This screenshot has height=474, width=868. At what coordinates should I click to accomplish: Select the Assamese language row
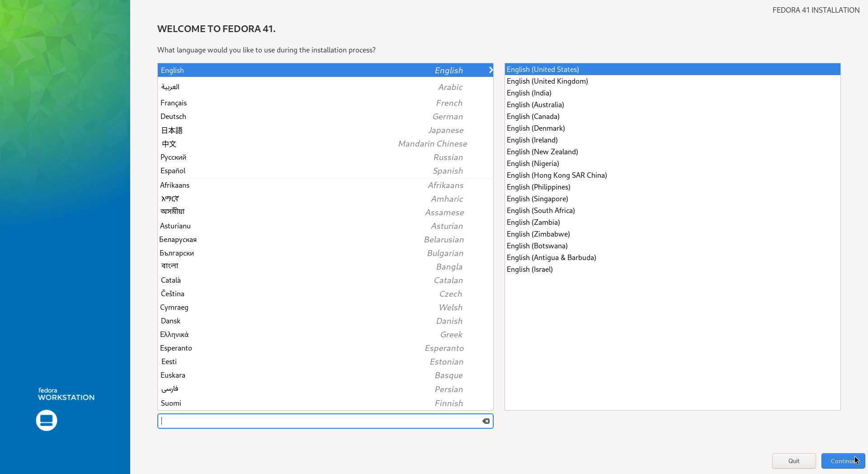(325, 213)
